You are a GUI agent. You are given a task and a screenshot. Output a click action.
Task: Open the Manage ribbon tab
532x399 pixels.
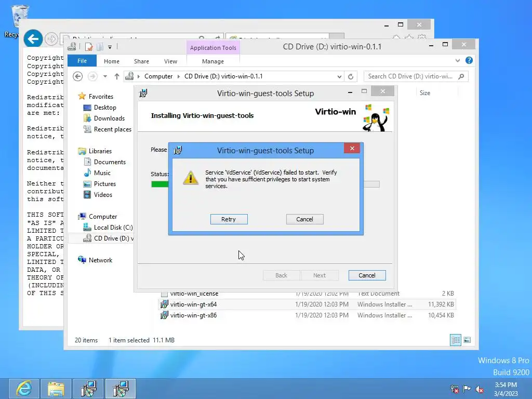point(212,61)
